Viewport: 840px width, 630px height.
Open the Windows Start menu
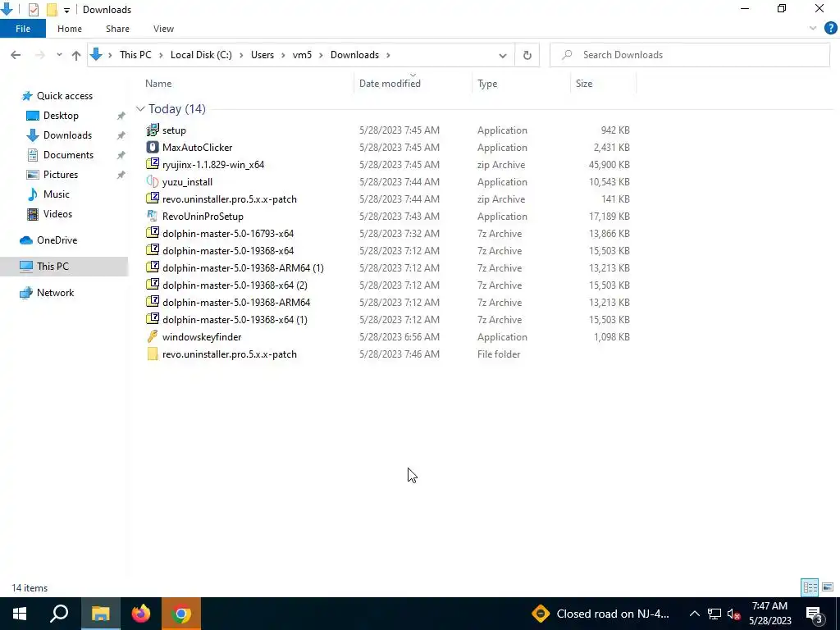[x=20, y=614]
